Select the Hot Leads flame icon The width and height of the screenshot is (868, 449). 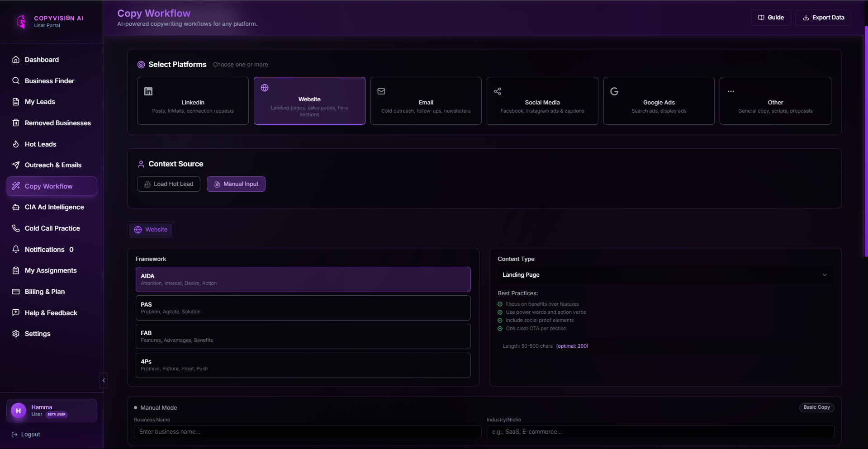click(15, 144)
